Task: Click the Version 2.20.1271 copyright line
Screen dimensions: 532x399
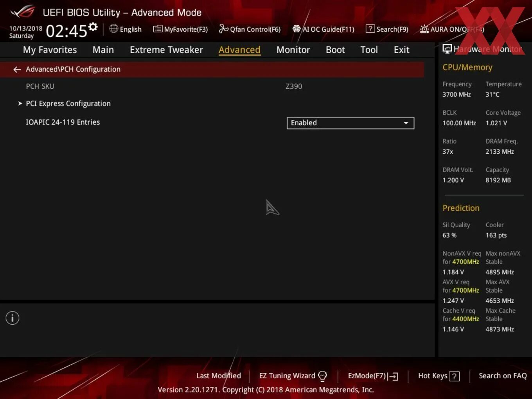Action: (x=266, y=390)
